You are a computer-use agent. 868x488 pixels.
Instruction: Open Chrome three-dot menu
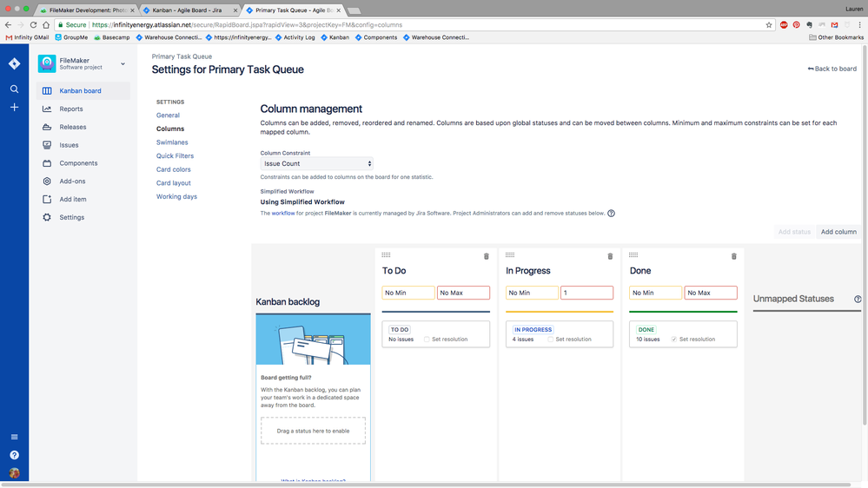(x=859, y=25)
